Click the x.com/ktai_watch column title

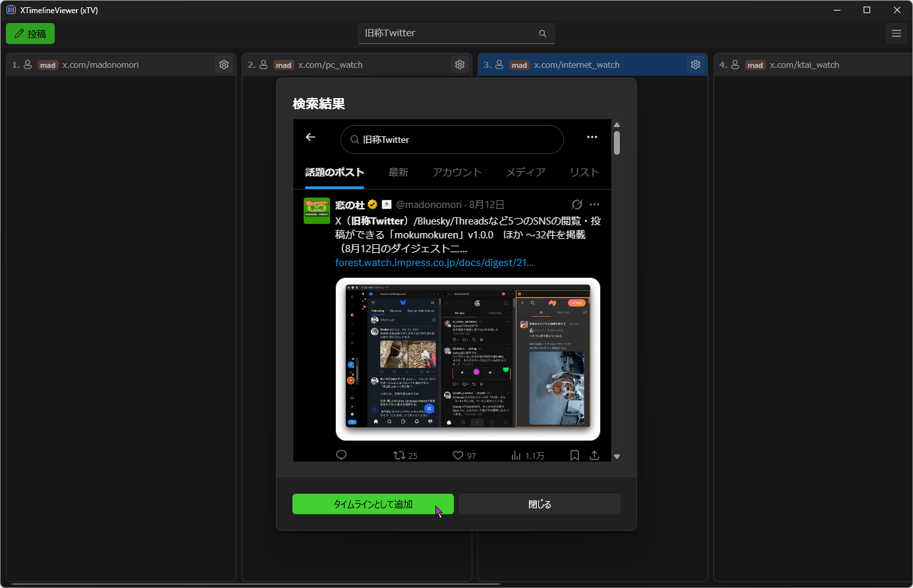[x=804, y=65]
